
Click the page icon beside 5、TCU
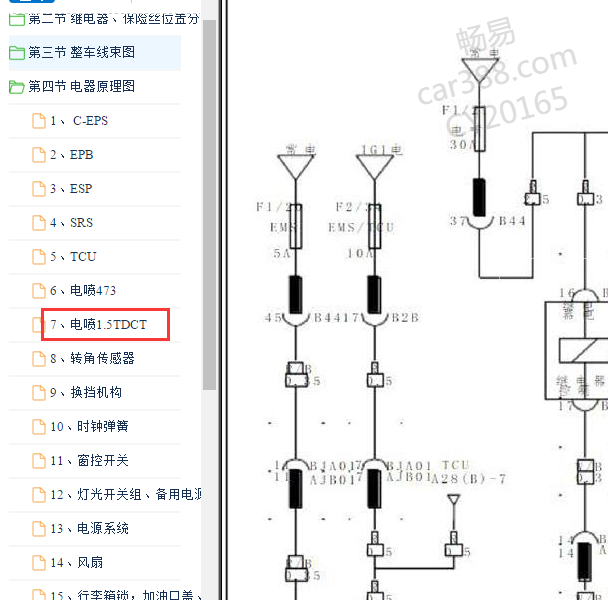39,257
